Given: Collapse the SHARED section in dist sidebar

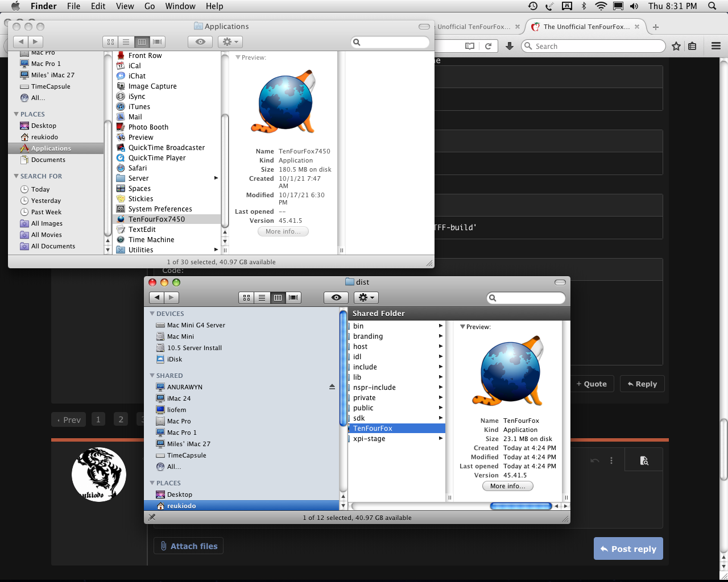Looking at the screenshot, I should click(152, 376).
